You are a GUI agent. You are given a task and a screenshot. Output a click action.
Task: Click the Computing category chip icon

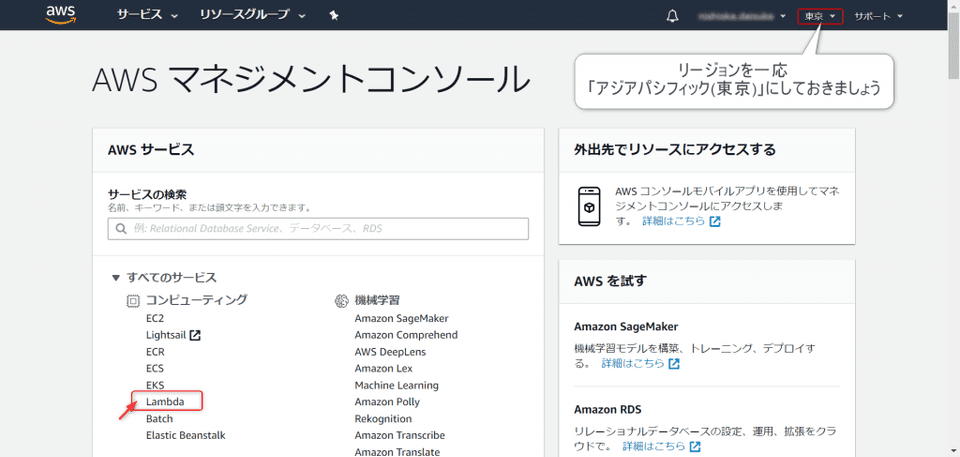(x=133, y=300)
